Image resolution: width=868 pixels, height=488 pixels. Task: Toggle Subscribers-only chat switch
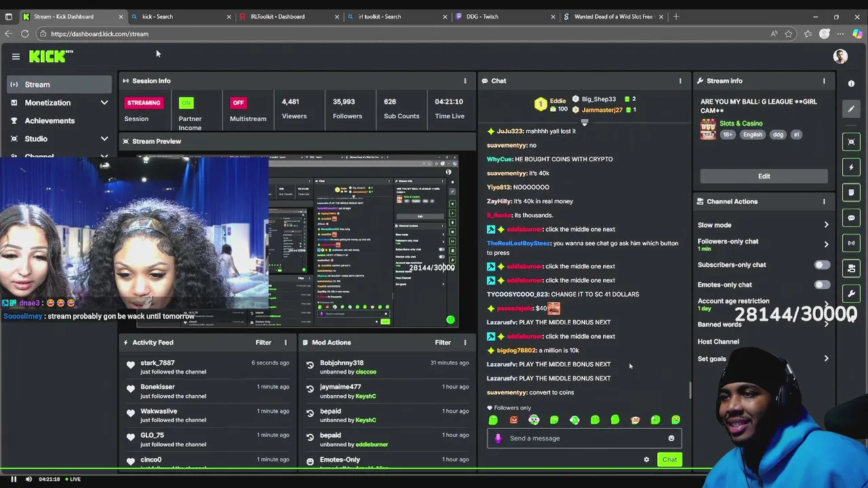821,265
